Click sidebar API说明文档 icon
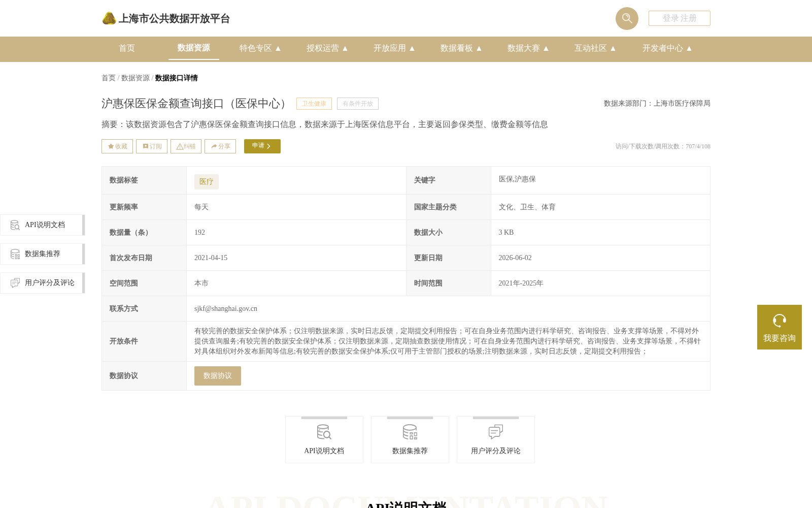 (15, 225)
